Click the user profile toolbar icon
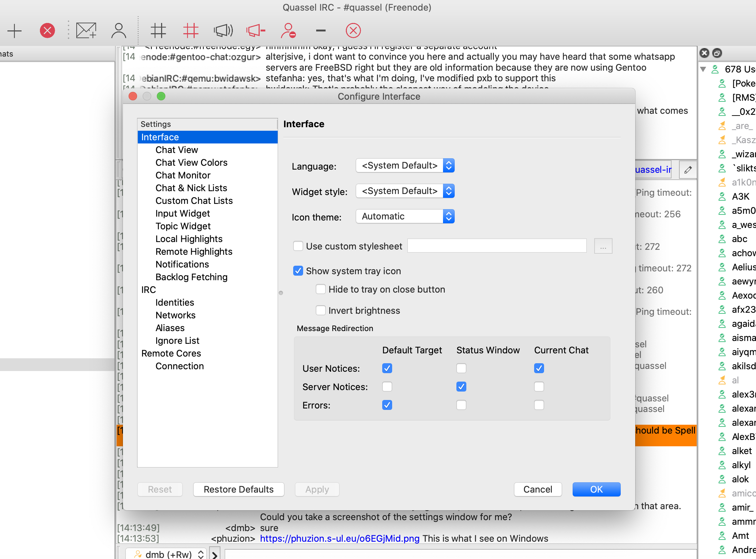Screen dimensions: 756x559 [119, 31]
